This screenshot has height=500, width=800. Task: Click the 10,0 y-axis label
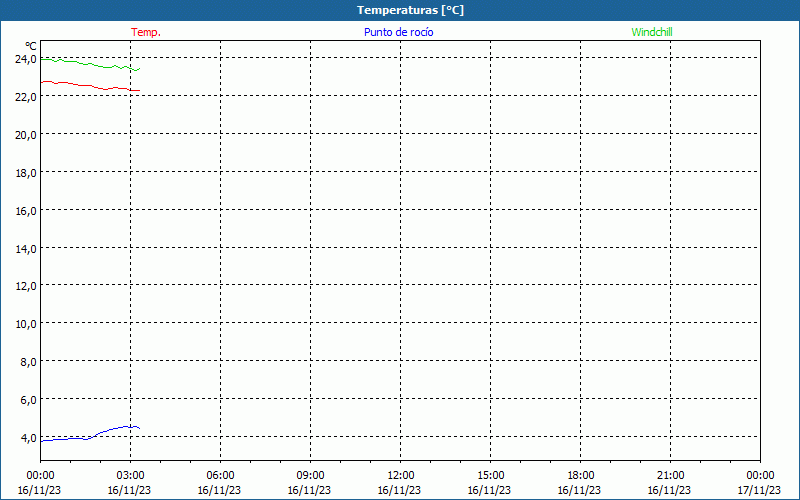[x=26, y=324]
